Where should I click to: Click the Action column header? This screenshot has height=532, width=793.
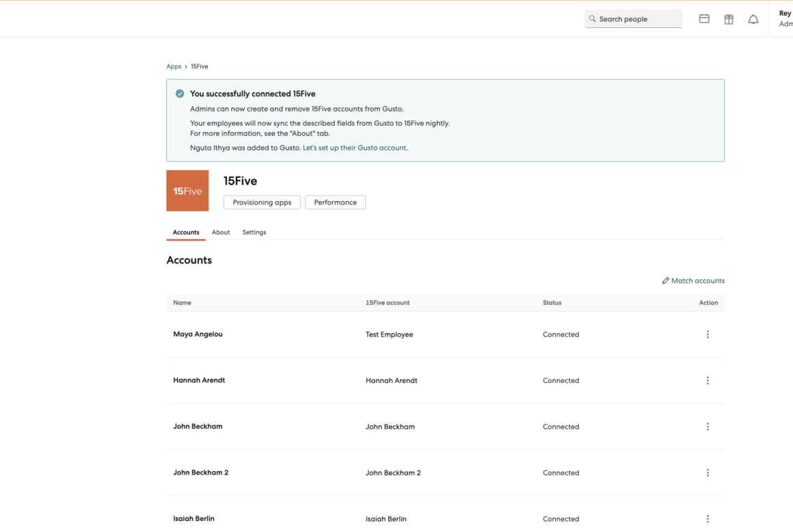(708, 302)
